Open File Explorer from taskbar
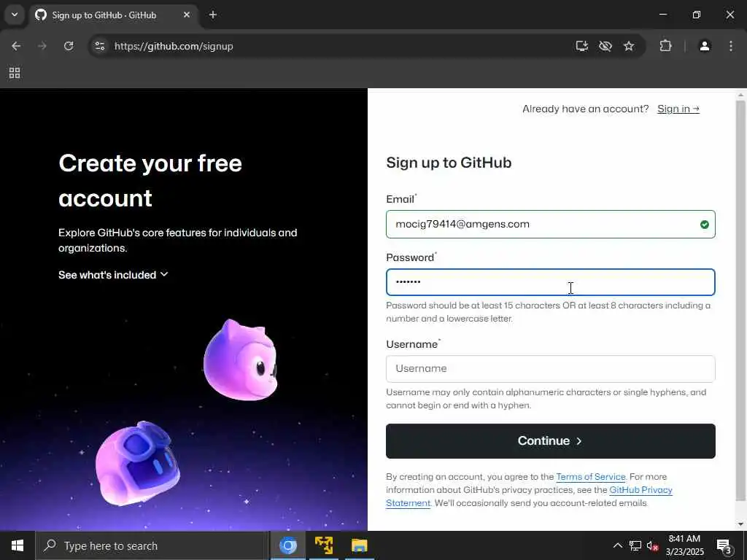The width and height of the screenshot is (747, 560). click(359, 545)
